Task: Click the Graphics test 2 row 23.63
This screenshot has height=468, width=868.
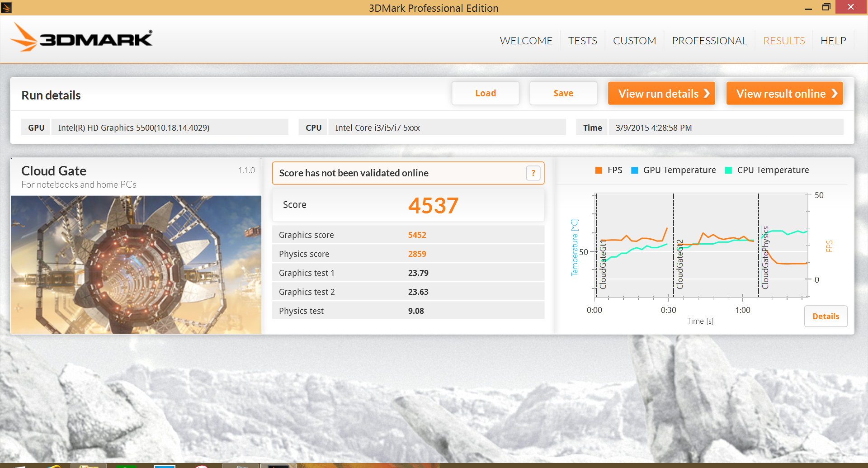Action: coord(408,292)
